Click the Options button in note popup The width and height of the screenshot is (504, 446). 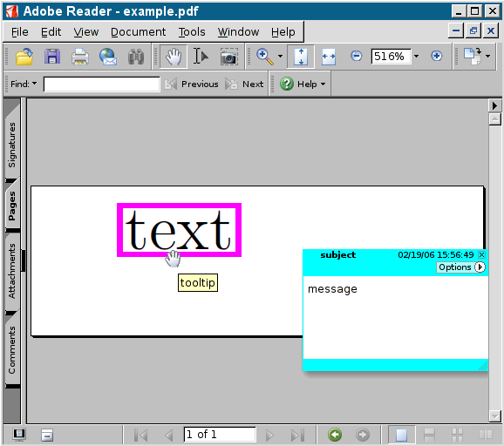460,267
